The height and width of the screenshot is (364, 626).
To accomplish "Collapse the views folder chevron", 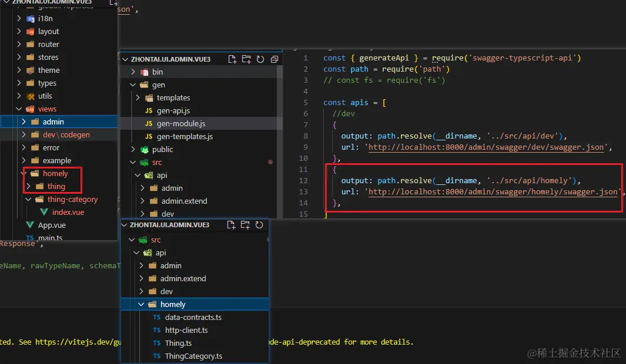I will click(x=19, y=109).
